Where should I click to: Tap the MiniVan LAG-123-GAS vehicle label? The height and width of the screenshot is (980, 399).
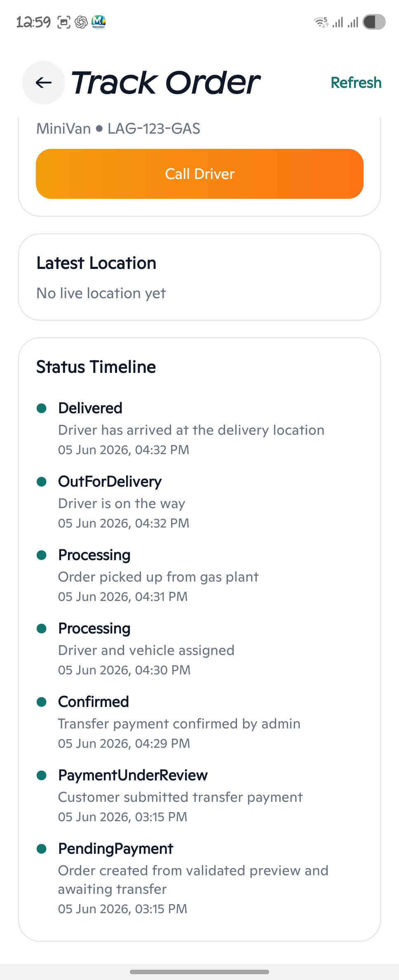click(x=118, y=129)
